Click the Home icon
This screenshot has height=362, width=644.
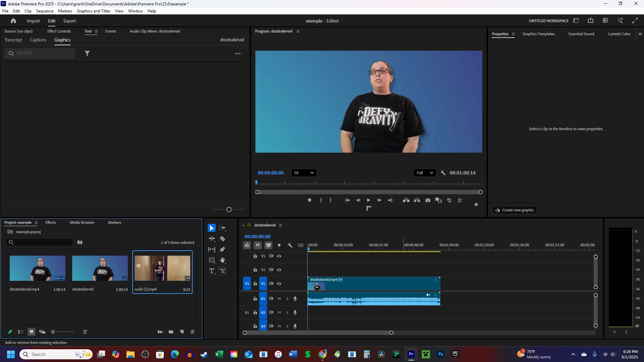pyautogui.click(x=13, y=21)
